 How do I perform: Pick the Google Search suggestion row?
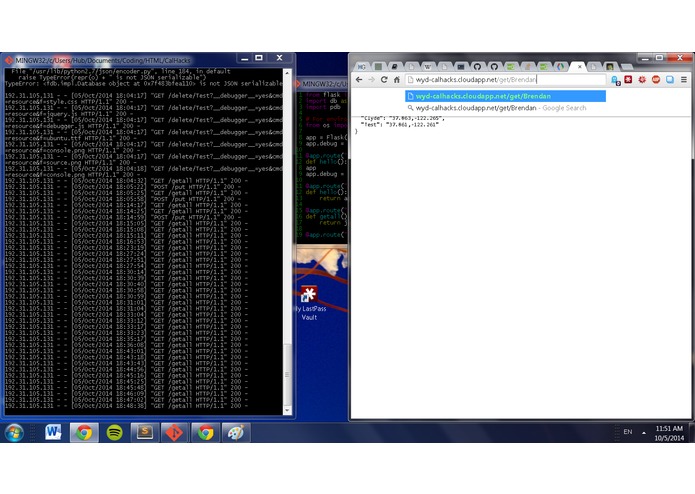[x=505, y=108]
